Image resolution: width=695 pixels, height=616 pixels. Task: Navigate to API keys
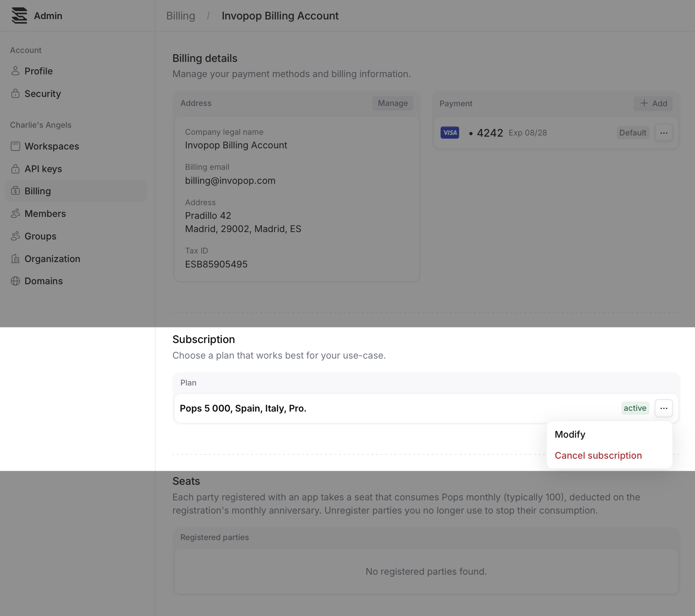point(76,169)
